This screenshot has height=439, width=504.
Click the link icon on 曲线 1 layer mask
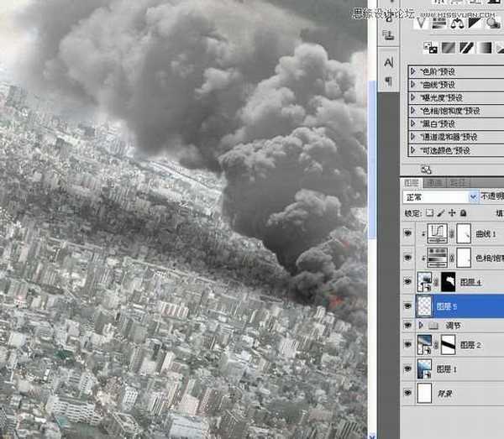pyautogui.click(x=452, y=234)
